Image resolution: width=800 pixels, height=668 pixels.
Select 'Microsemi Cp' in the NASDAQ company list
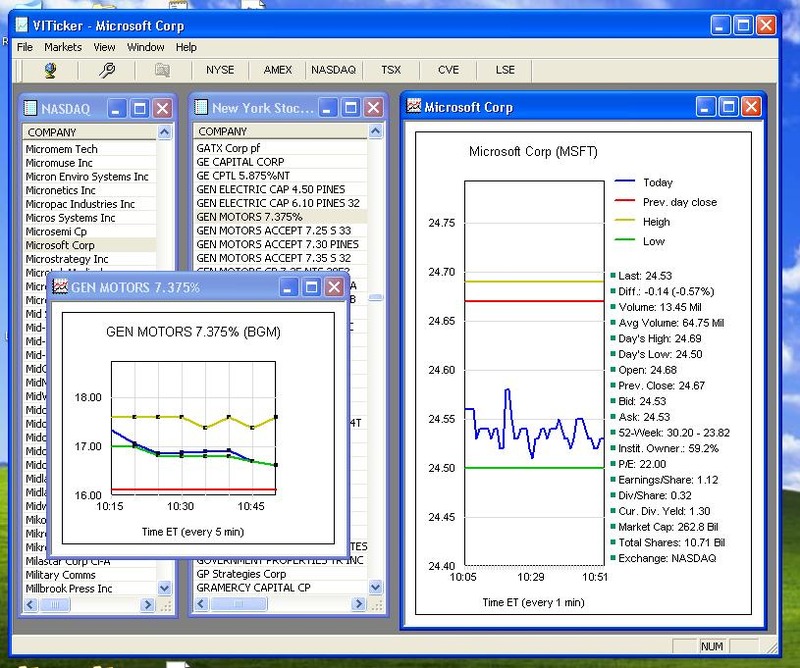point(57,230)
